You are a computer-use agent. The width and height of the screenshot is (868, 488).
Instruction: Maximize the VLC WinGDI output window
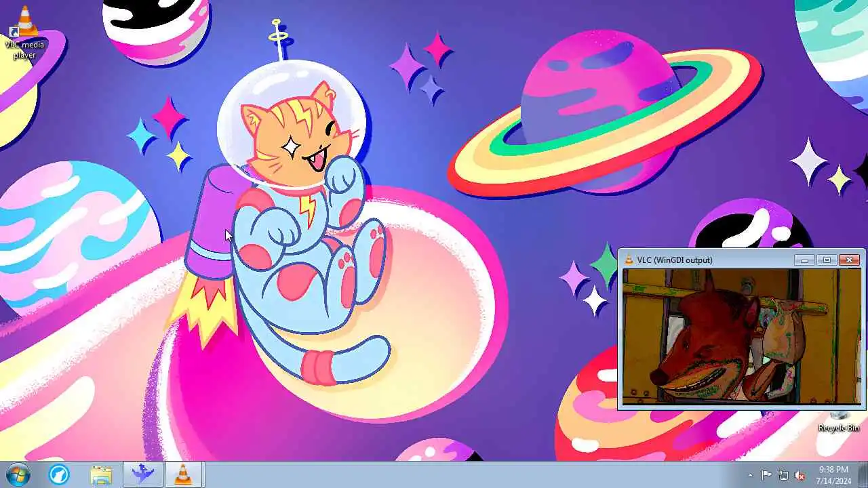coord(827,260)
